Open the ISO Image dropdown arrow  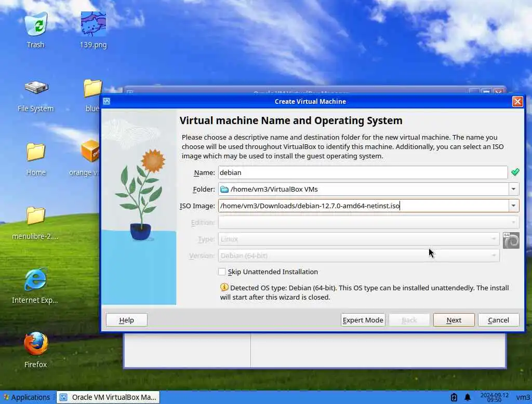(513, 206)
